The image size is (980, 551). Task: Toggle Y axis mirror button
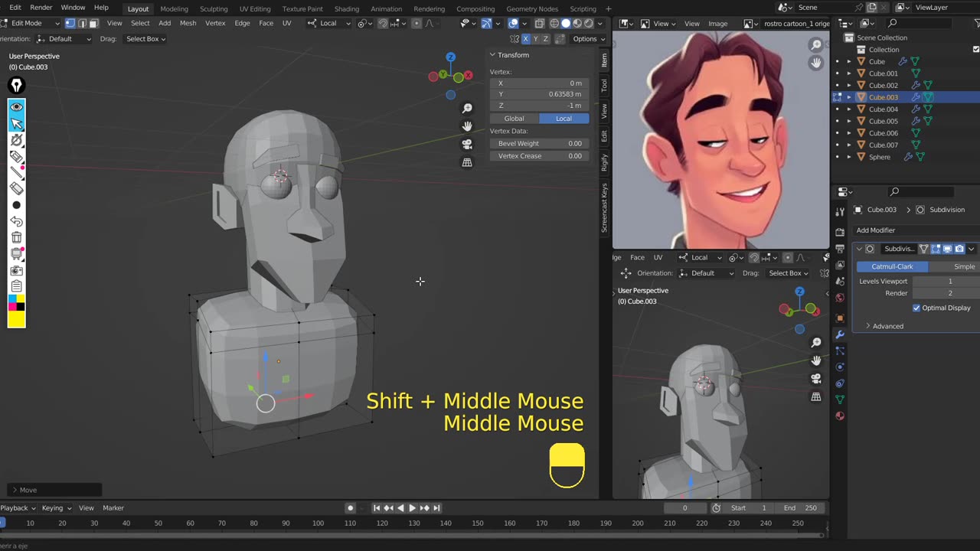pyautogui.click(x=536, y=39)
